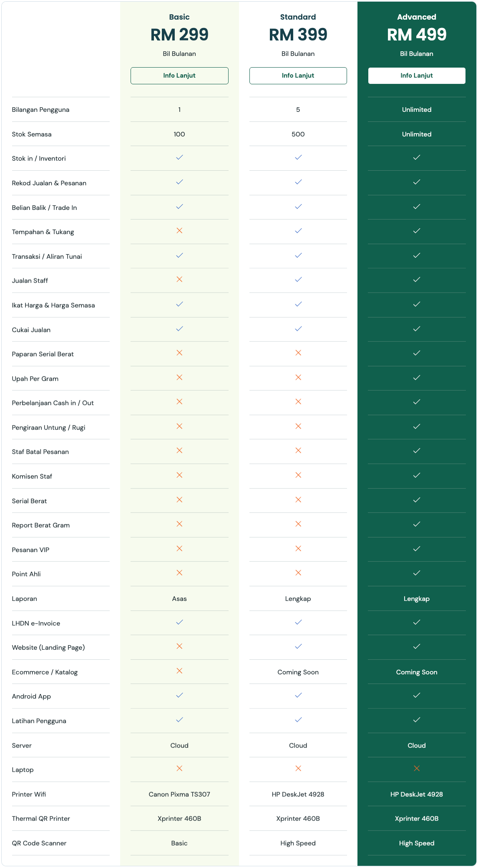
Task: Click Advanced checkmark for Point Ahli
Action: [417, 573]
